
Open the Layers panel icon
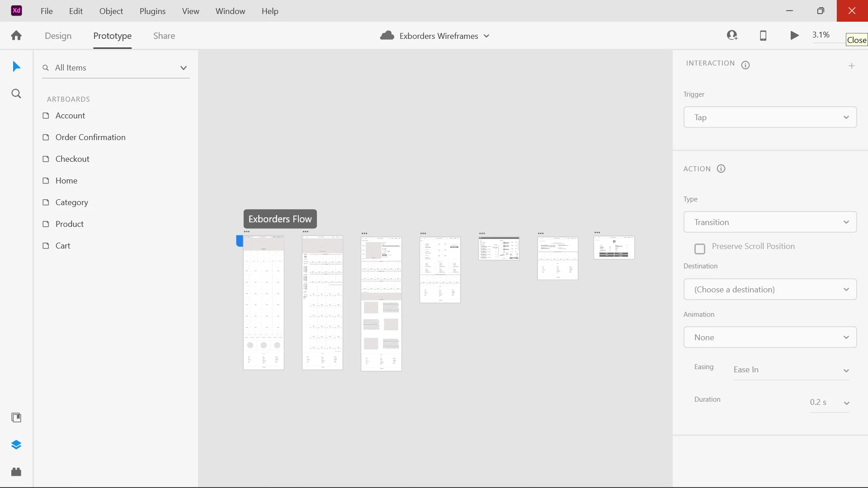pyautogui.click(x=16, y=445)
